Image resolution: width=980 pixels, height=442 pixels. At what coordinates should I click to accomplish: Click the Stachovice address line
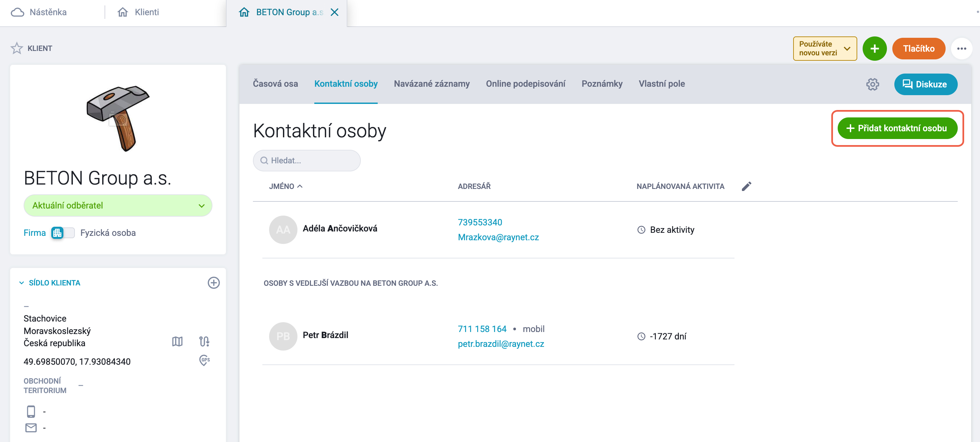click(x=45, y=318)
